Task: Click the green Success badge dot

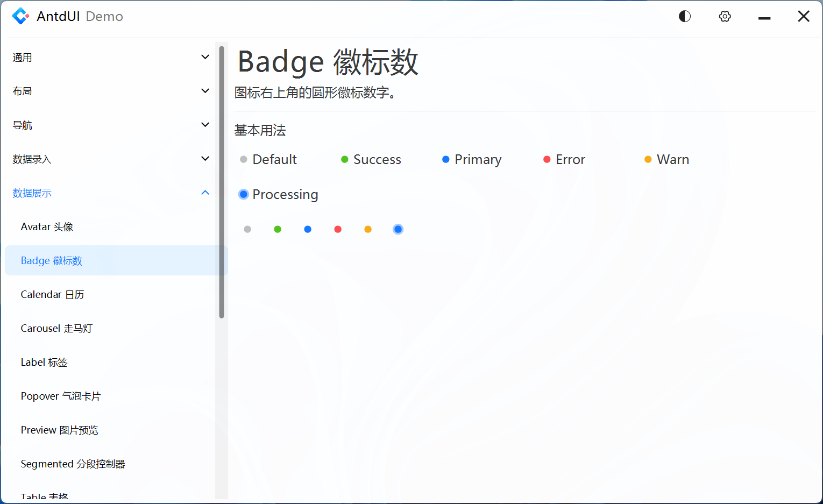Action: 345,159
